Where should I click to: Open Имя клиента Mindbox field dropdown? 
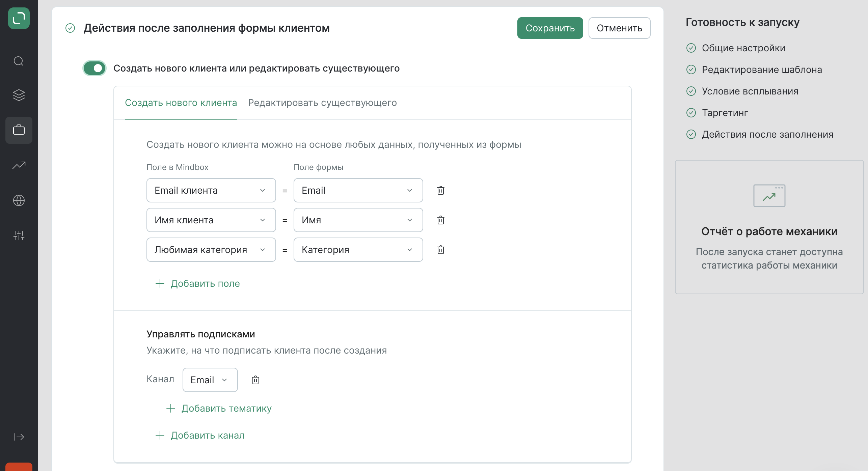211,220
